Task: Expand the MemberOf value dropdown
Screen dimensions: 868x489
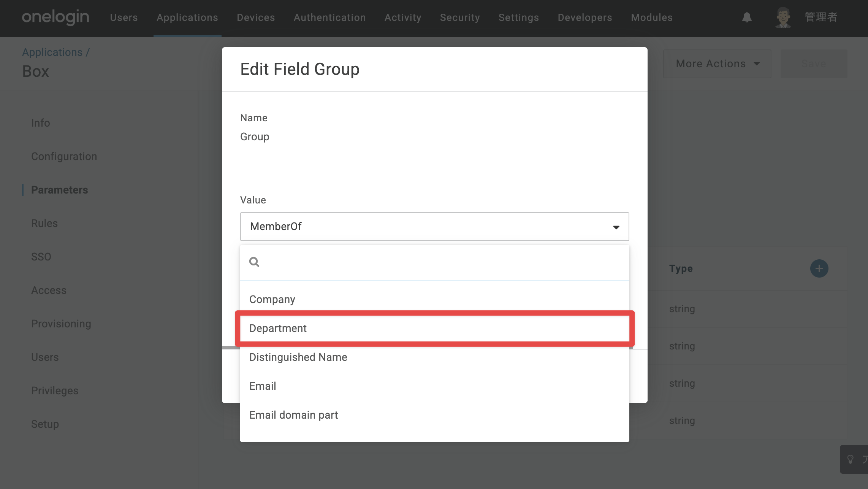Action: [434, 227]
